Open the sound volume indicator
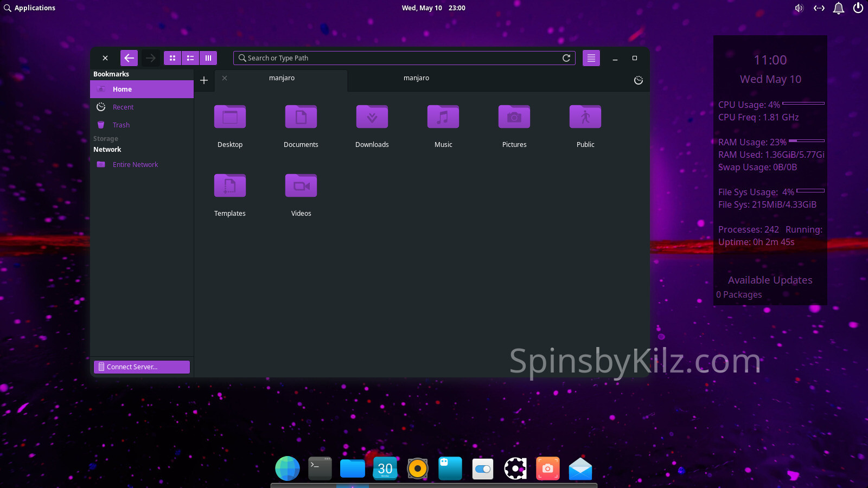Screen dimensions: 868x488 tap(799, 8)
